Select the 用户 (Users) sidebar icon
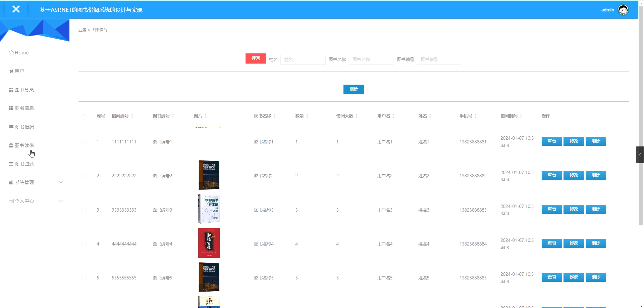This screenshot has height=308, width=644. tap(10, 71)
